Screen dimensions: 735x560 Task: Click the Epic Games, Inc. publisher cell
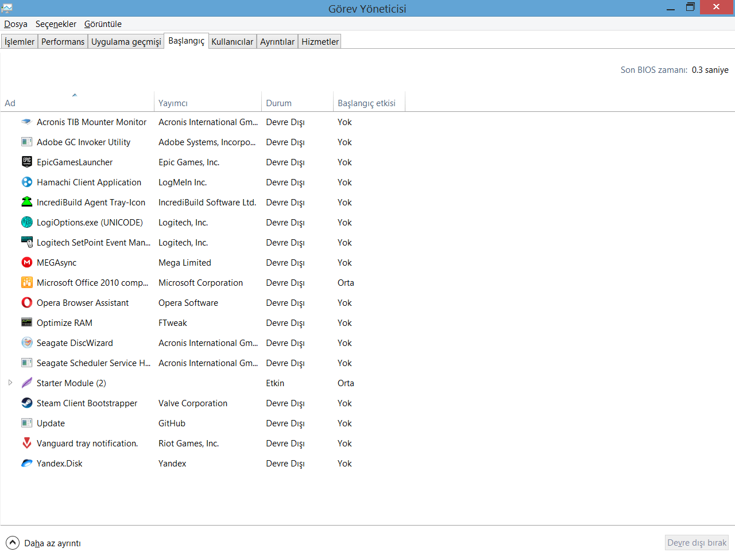click(x=189, y=162)
